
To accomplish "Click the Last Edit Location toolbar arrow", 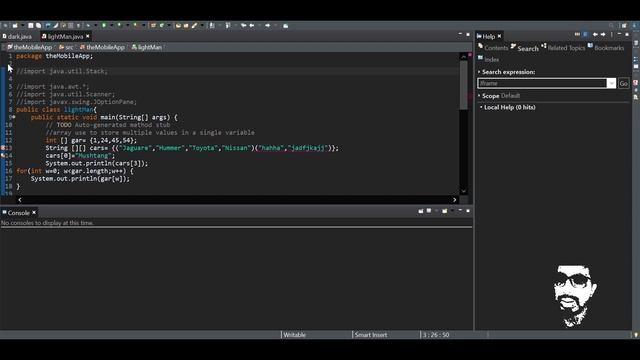I will (x=243, y=25).
